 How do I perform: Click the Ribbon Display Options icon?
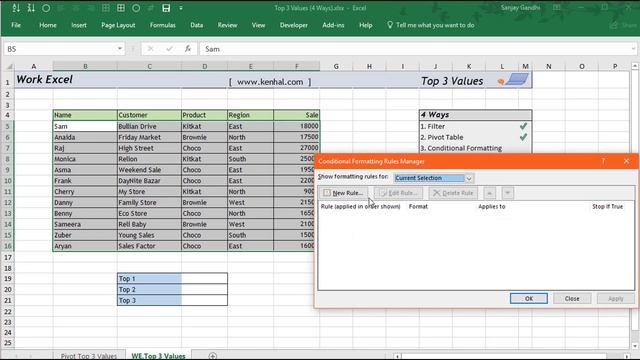[x=557, y=8]
